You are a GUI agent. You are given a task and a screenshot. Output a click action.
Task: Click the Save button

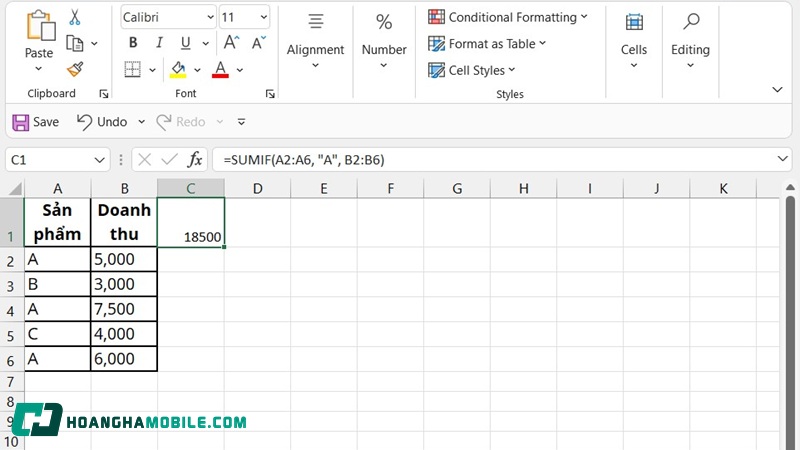point(35,122)
